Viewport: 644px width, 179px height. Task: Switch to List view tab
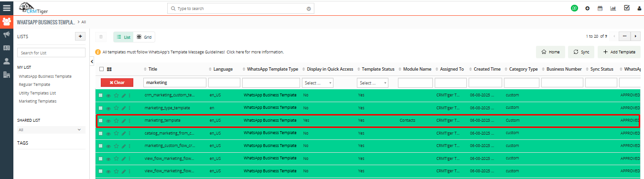click(x=123, y=37)
